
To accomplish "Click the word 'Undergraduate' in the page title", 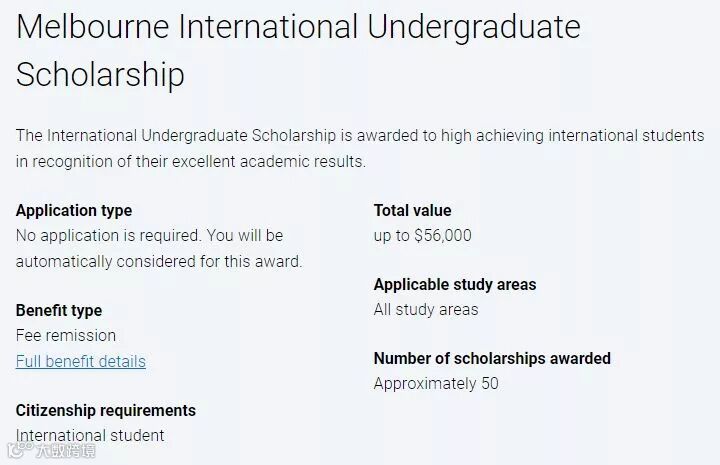I will coord(474,27).
